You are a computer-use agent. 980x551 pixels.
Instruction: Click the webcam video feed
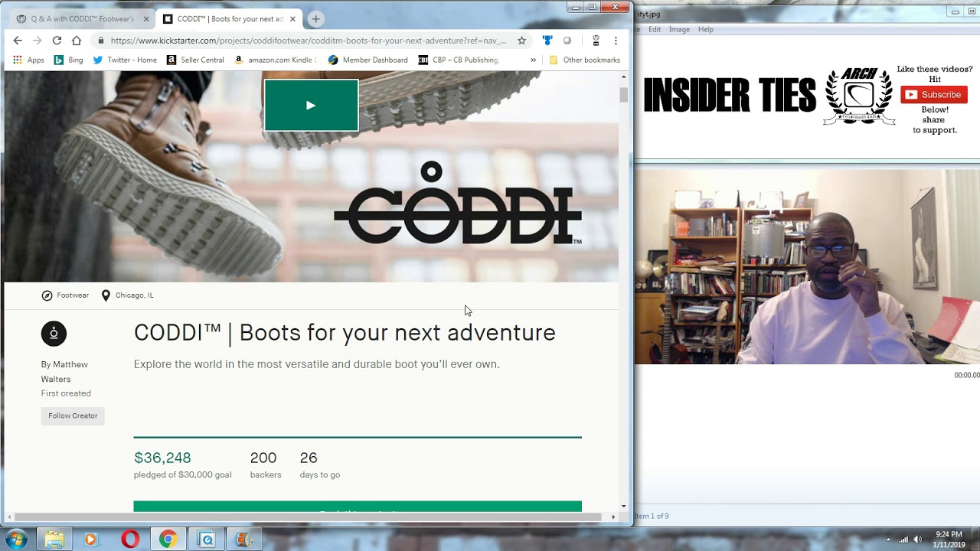[x=807, y=266]
